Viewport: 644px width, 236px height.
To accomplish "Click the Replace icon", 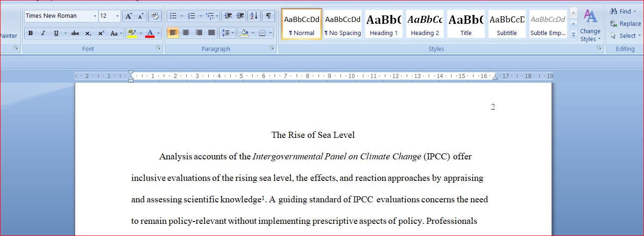I will (x=614, y=23).
